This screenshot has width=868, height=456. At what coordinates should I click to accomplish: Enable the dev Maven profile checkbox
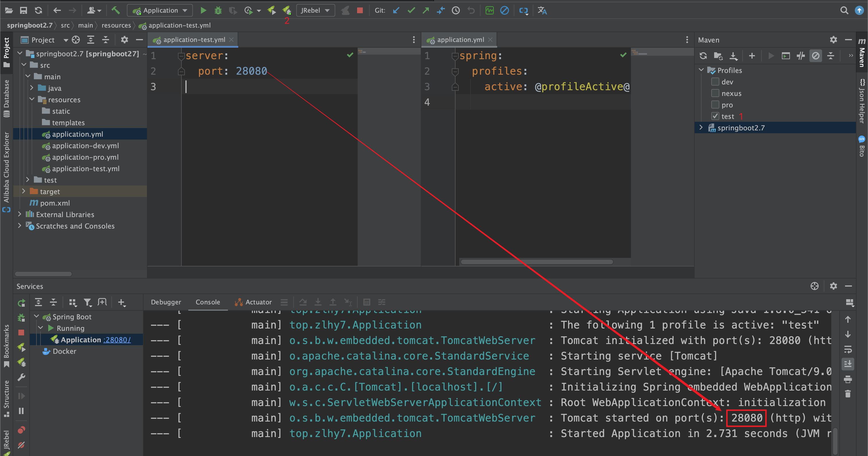[x=715, y=82]
